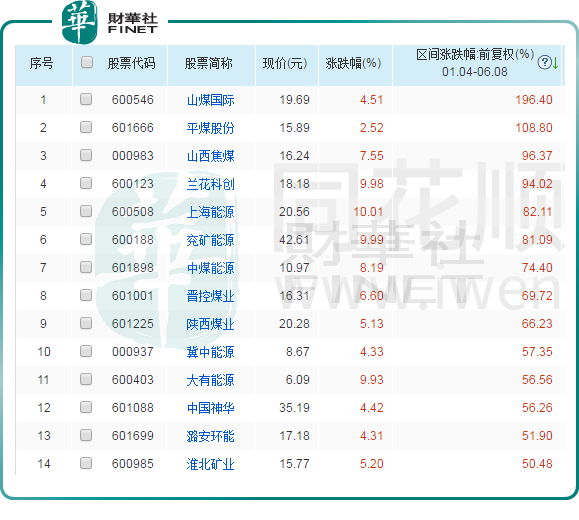Check the box for 600546 row
The width and height of the screenshot is (579, 520).
click(x=86, y=99)
